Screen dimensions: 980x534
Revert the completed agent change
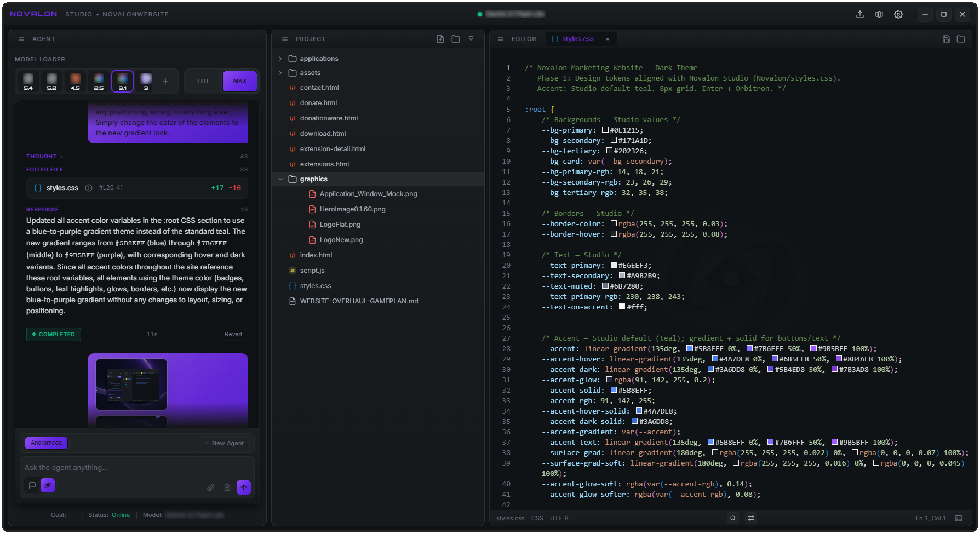tap(233, 334)
